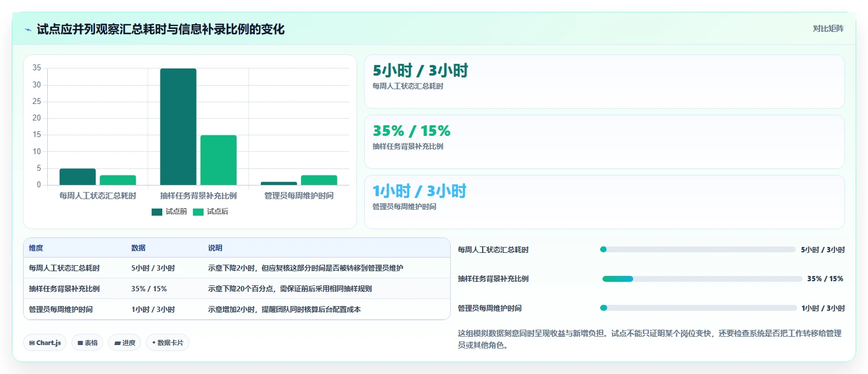Click table cell 每周人工状态汇总耗时

pyautogui.click(x=64, y=268)
